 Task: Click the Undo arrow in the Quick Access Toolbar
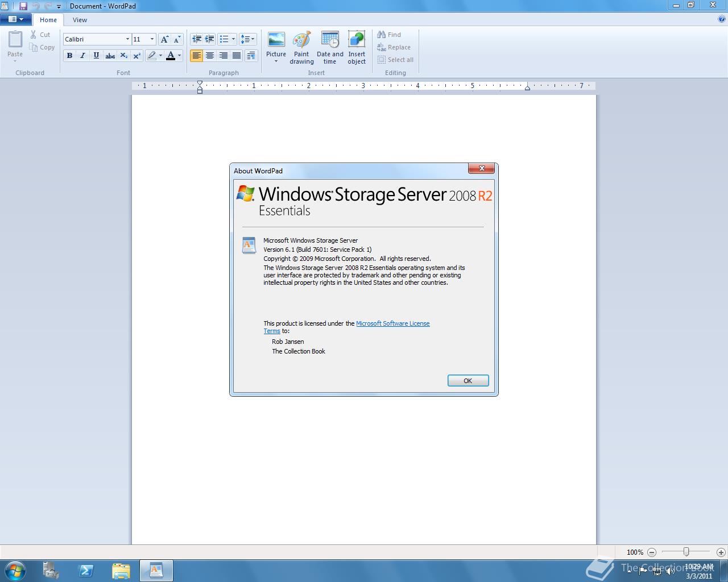click(x=36, y=6)
